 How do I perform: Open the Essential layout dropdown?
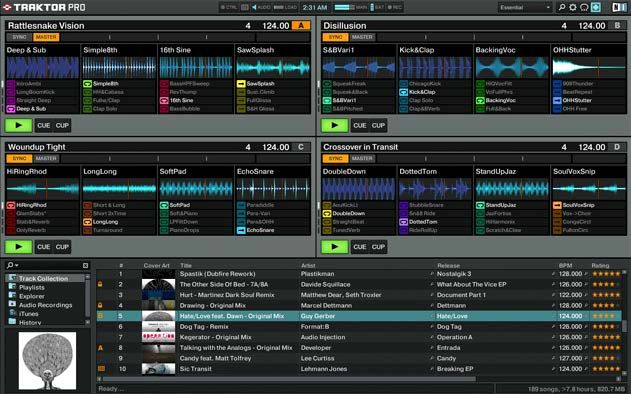(x=524, y=7)
